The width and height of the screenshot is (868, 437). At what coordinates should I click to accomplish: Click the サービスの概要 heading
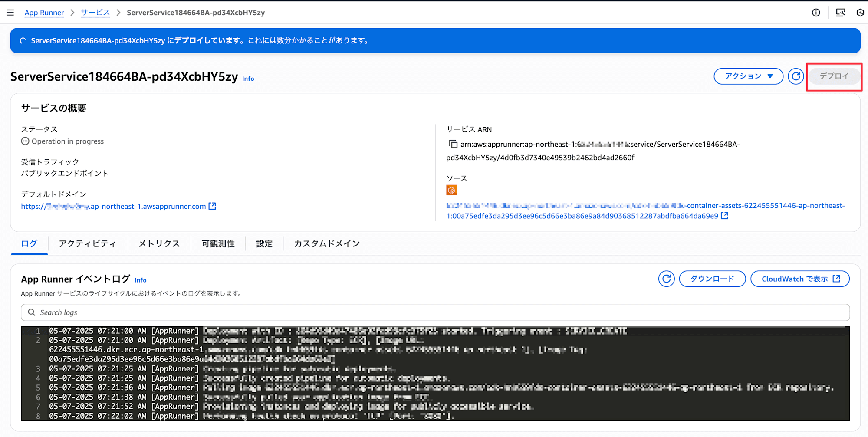click(54, 108)
